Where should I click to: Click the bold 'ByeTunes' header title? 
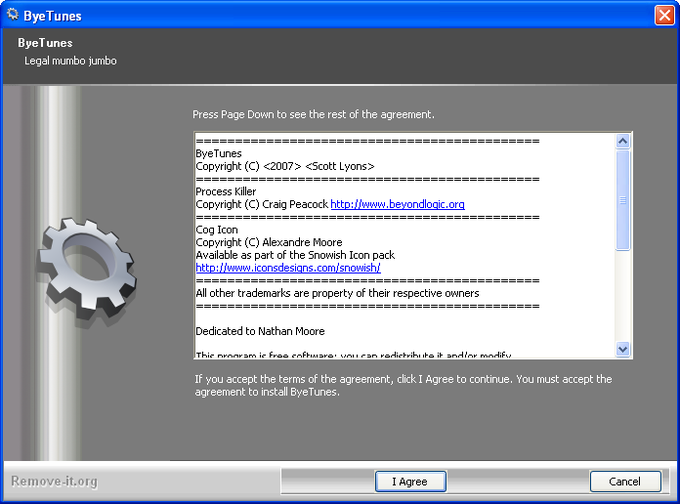[x=45, y=43]
